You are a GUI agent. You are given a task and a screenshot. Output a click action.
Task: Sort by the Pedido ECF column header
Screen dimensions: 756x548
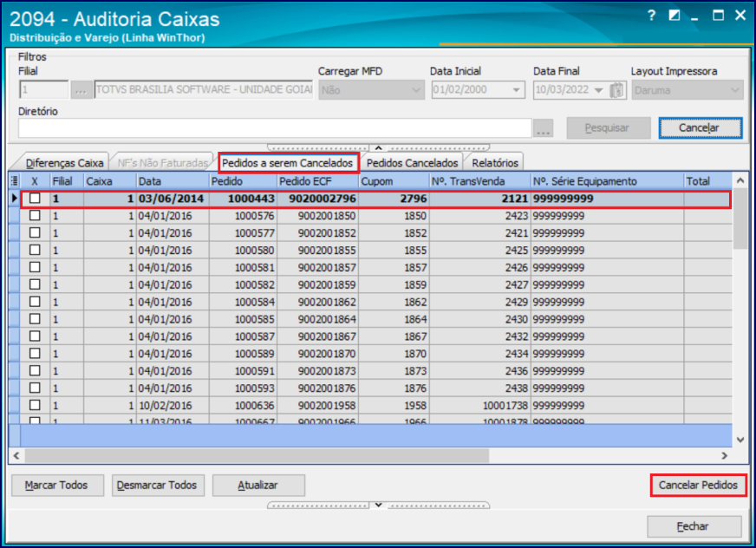317,181
